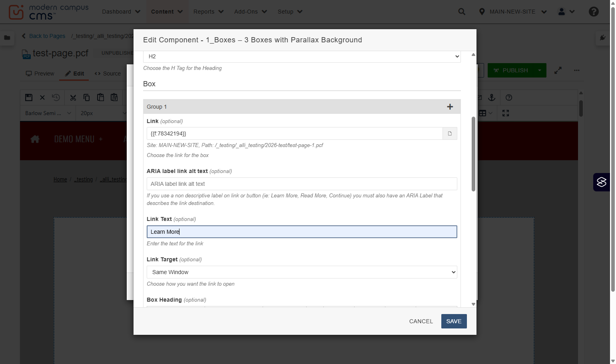
Task: Click the home icon in demo menu
Action: click(35, 139)
